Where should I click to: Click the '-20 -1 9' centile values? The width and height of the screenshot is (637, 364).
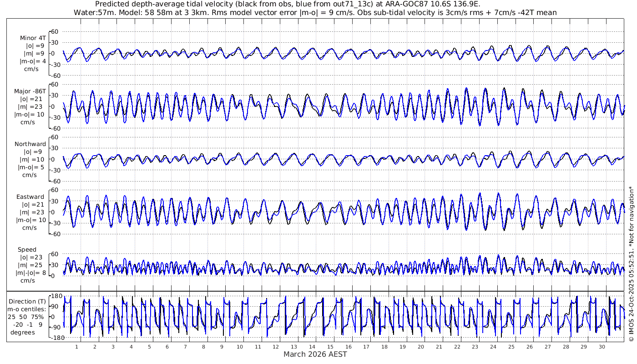tap(27, 324)
